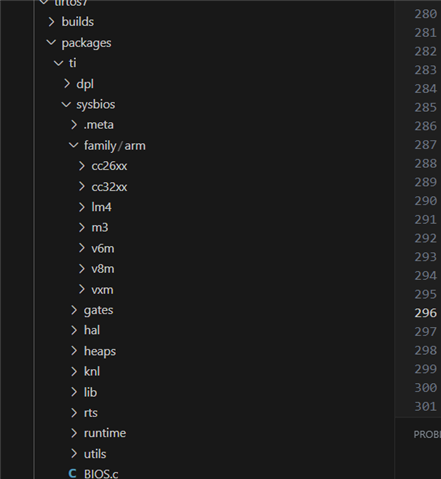Image resolution: width=441 pixels, height=479 pixels.
Task: Select the utils folder label
Action: (95, 454)
